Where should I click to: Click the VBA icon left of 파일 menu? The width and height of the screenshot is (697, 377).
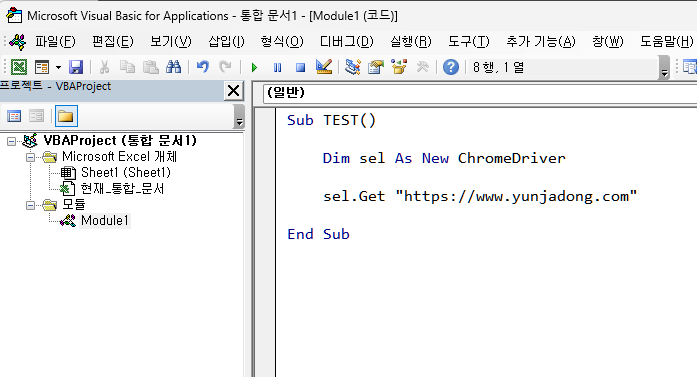(x=18, y=41)
